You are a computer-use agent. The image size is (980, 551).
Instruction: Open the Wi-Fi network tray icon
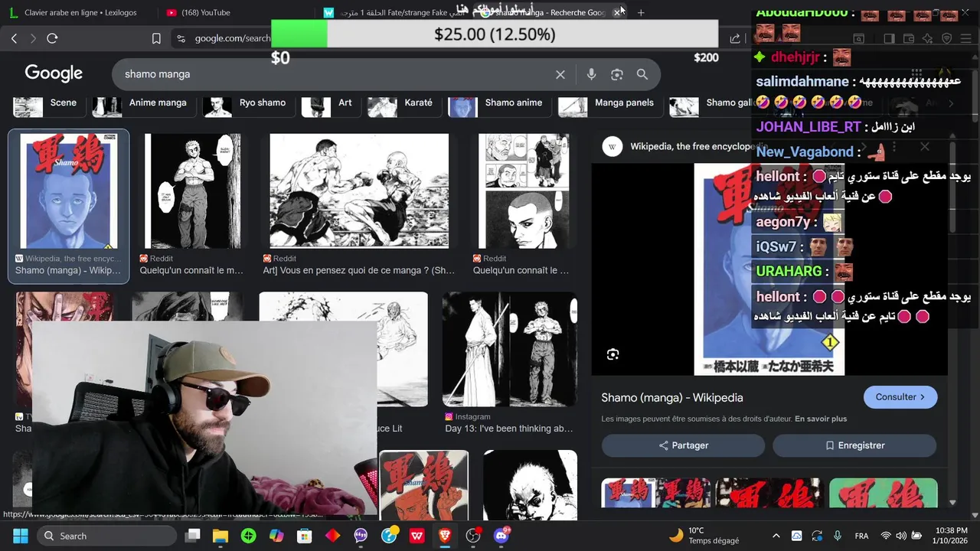pos(886,536)
